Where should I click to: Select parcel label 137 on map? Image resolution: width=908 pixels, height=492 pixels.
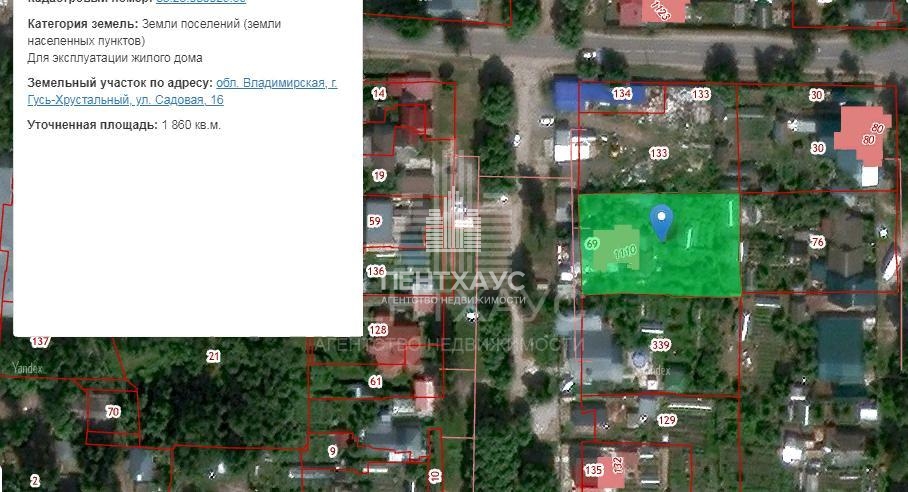(40, 342)
